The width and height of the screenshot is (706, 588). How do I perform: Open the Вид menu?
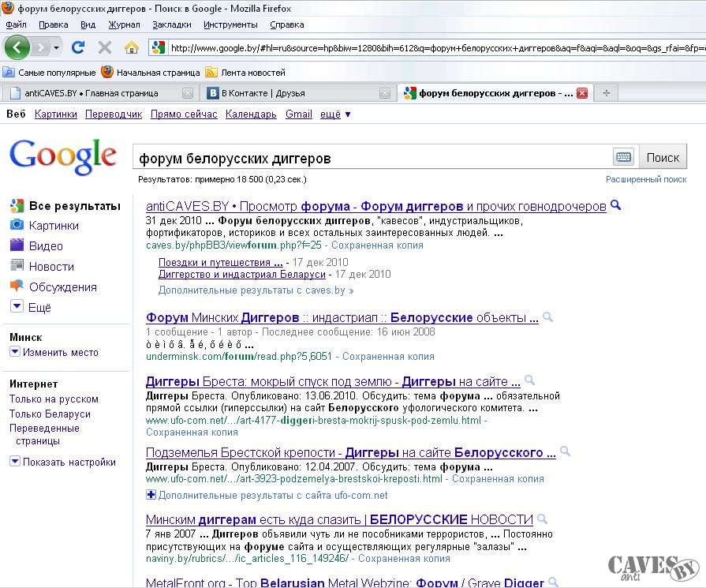tap(88, 24)
